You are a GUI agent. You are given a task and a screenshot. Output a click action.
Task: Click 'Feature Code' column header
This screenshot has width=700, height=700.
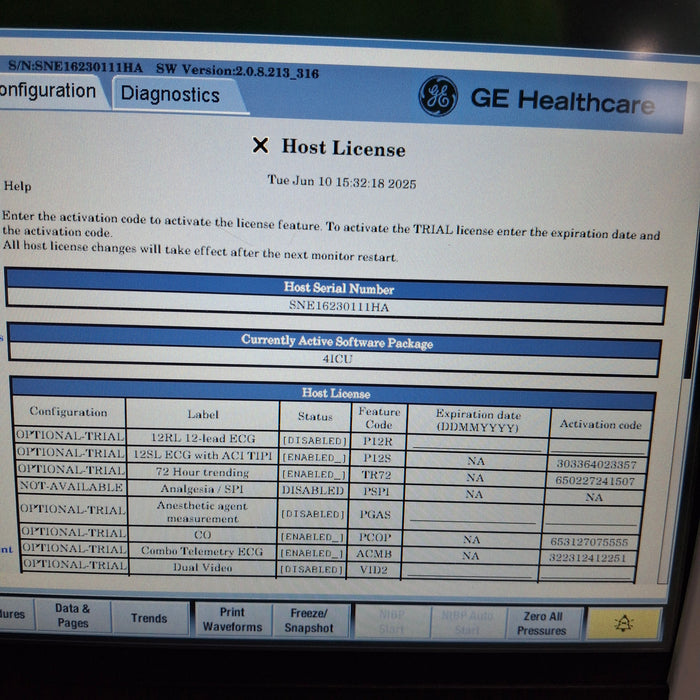[379, 418]
